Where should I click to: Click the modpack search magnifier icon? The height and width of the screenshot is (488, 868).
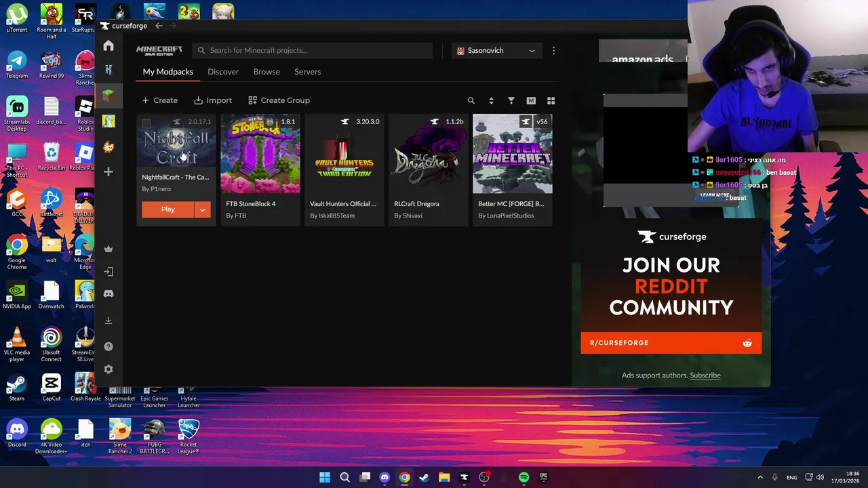pyautogui.click(x=471, y=100)
